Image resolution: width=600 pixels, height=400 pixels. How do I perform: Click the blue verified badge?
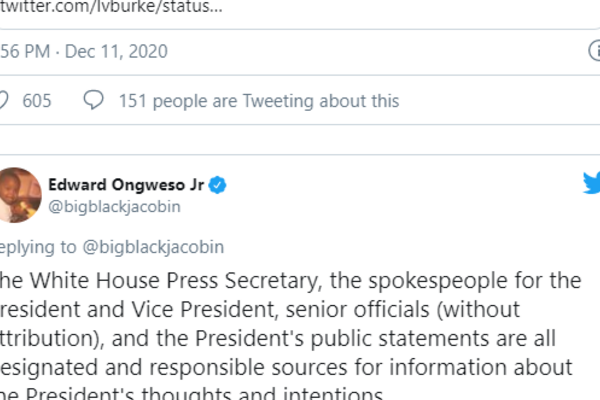216,185
